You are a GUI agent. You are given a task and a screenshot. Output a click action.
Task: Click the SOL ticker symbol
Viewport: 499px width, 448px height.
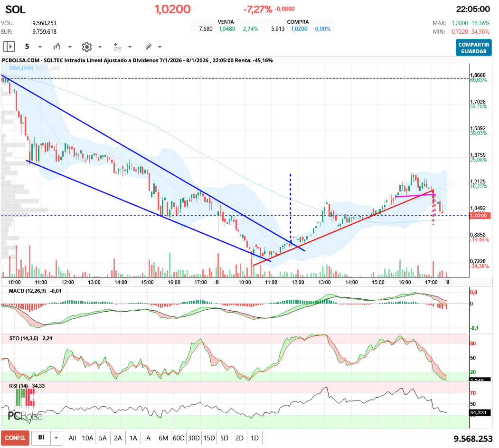pos(15,10)
